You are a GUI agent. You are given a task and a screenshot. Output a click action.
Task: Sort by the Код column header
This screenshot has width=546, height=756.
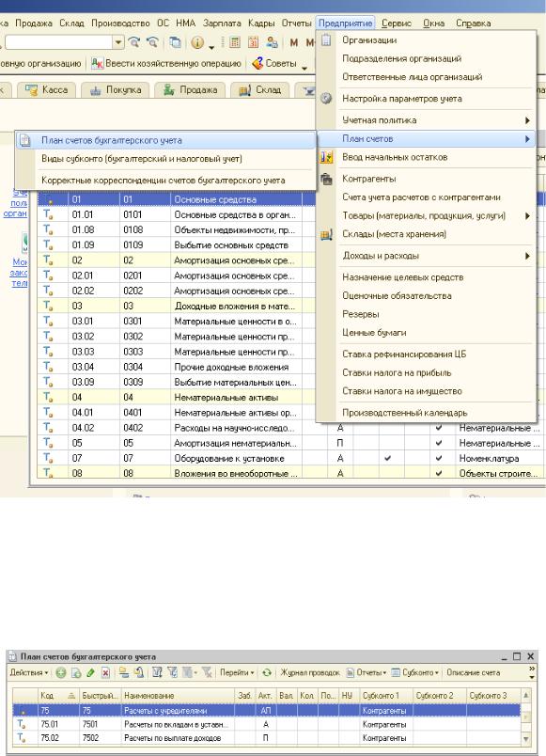point(58,695)
